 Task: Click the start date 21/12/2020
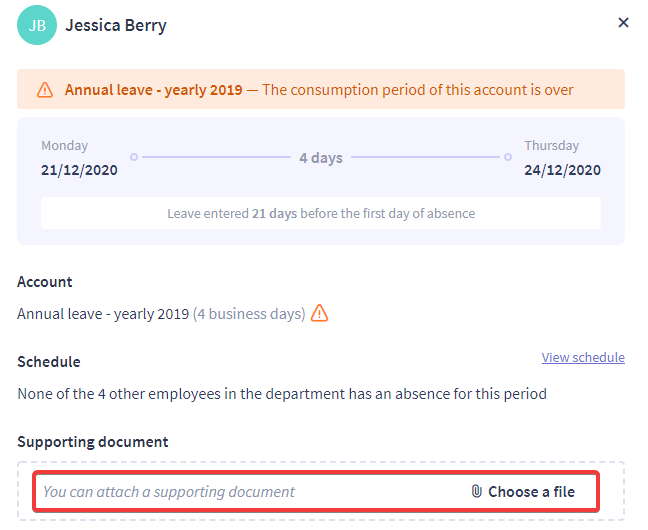pyautogui.click(x=79, y=170)
